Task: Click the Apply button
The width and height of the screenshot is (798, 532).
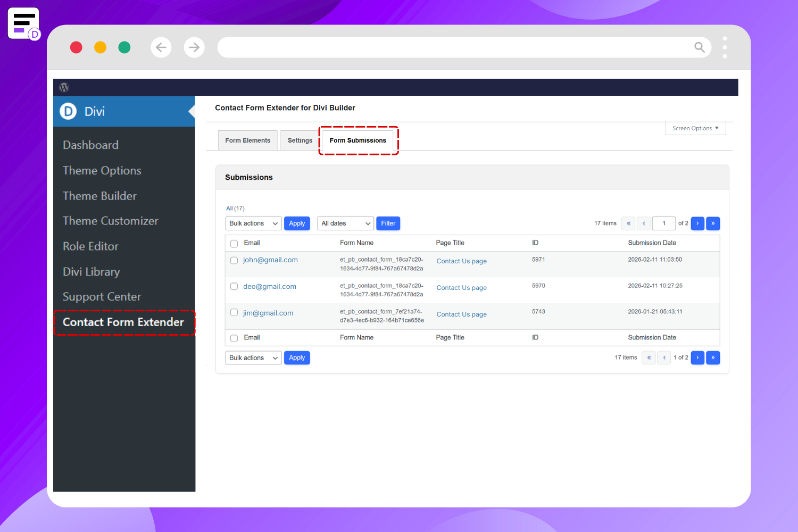Action: [297, 223]
